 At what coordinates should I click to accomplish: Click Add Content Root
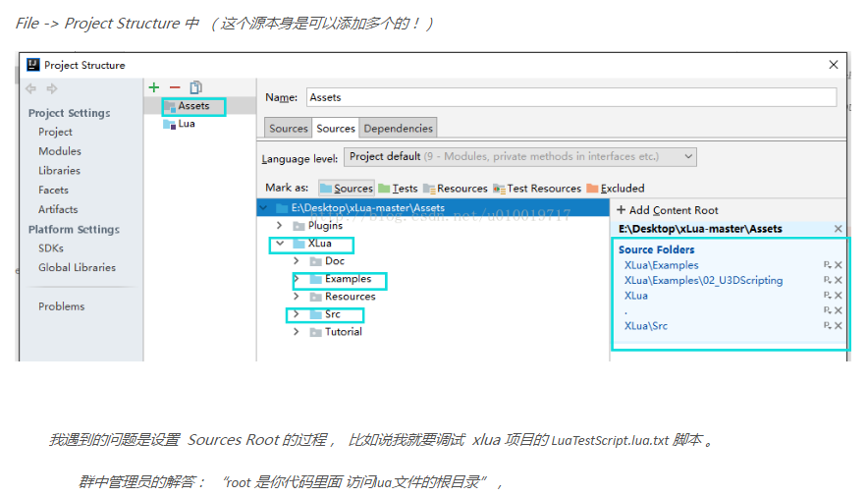(x=667, y=210)
